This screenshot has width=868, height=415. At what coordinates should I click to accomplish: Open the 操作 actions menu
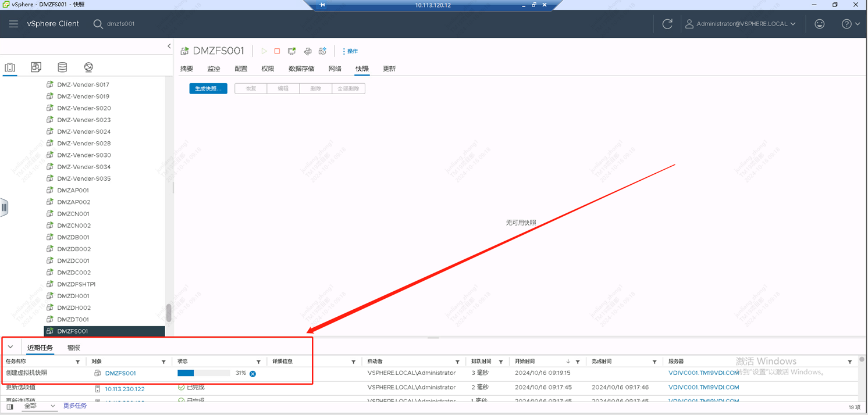(350, 51)
